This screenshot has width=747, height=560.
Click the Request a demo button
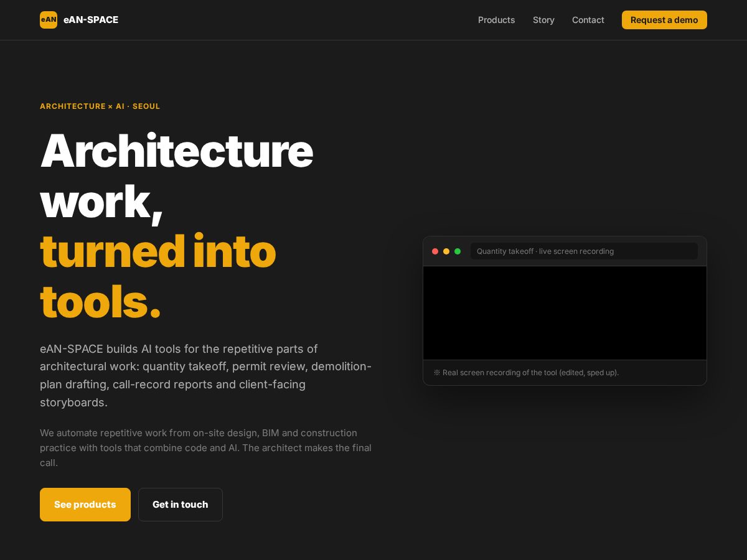tap(664, 20)
